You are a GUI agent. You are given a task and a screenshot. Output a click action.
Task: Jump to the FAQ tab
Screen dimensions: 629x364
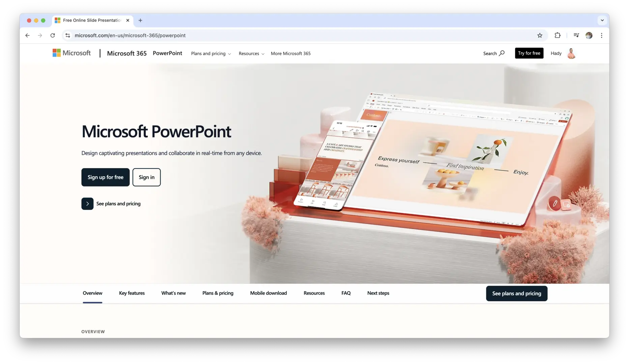[346, 293]
